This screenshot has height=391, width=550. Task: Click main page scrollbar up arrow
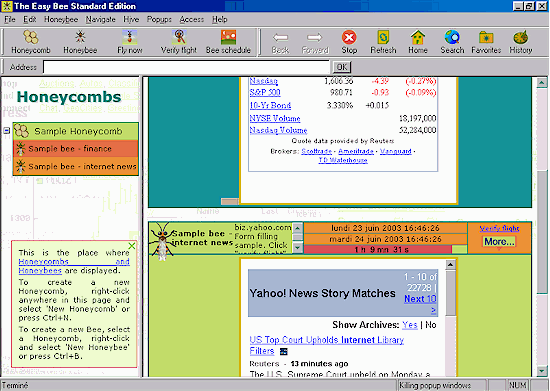(x=542, y=83)
